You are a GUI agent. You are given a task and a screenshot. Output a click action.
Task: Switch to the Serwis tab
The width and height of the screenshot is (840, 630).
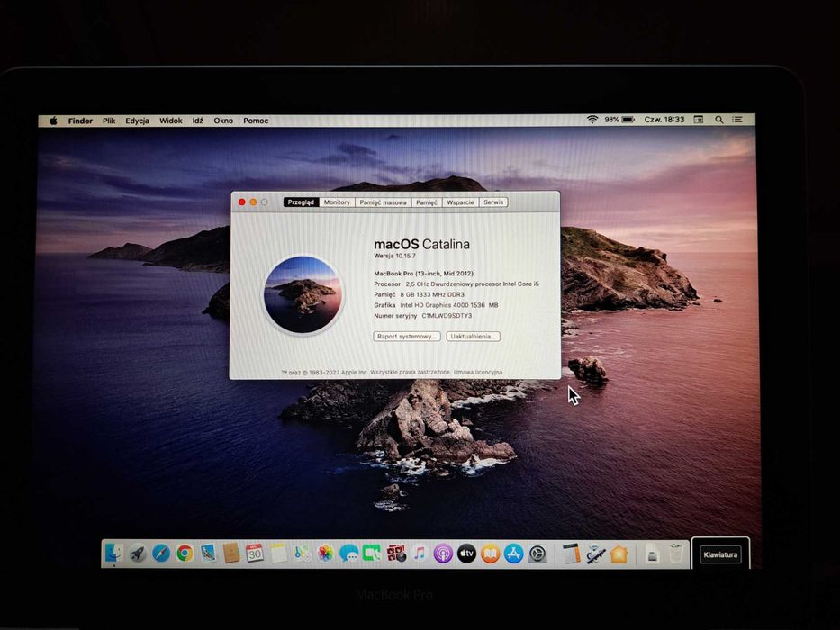point(493,202)
